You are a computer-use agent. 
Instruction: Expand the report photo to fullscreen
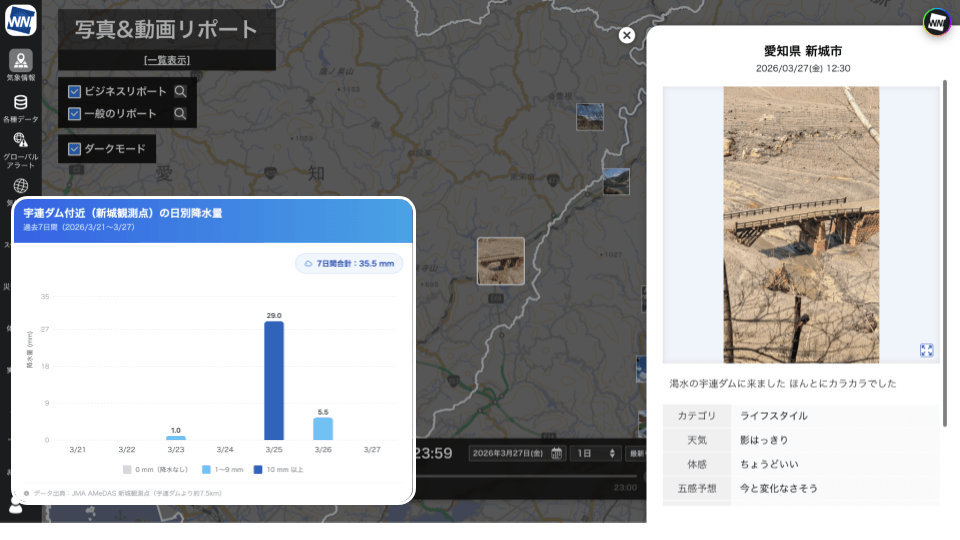pyautogui.click(x=926, y=350)
